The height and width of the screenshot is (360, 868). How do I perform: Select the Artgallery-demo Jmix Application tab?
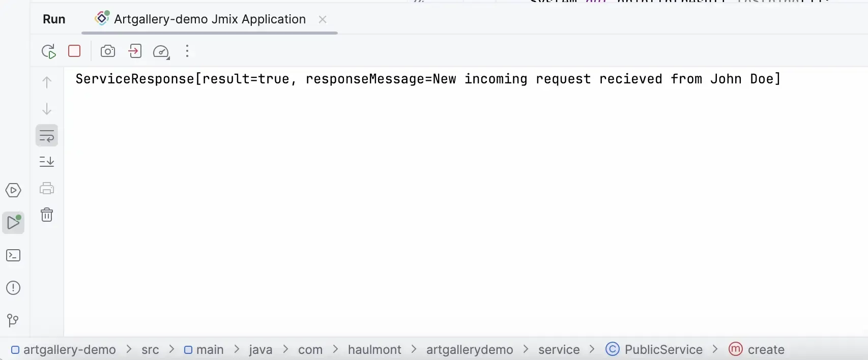(210, 19)
